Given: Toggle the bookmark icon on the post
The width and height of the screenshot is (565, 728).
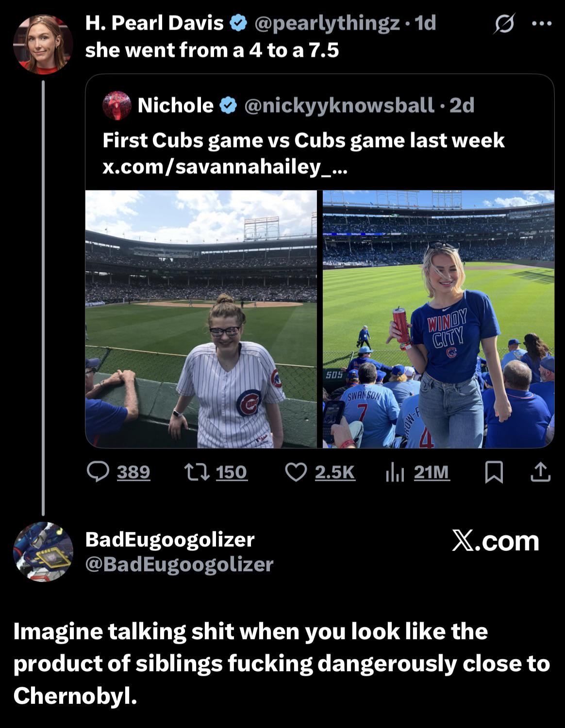Looking at the screenshot, I should [x=494, y=472].
